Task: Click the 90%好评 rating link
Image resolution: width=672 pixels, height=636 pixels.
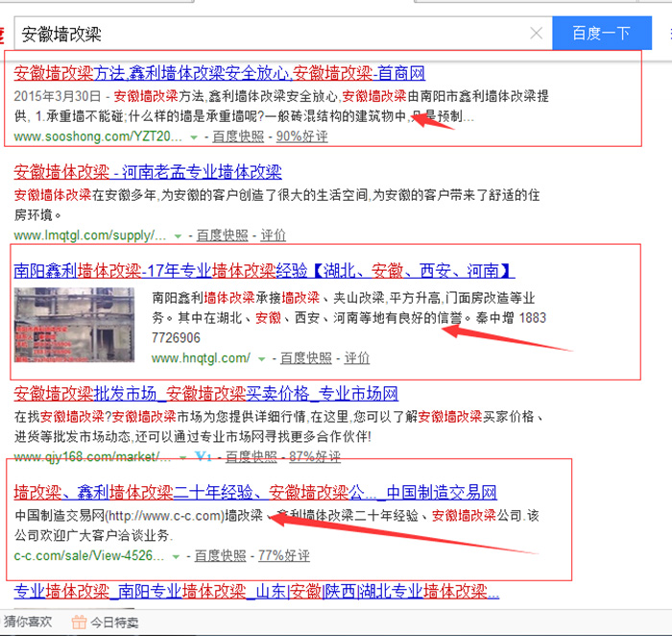Action: 301,136
